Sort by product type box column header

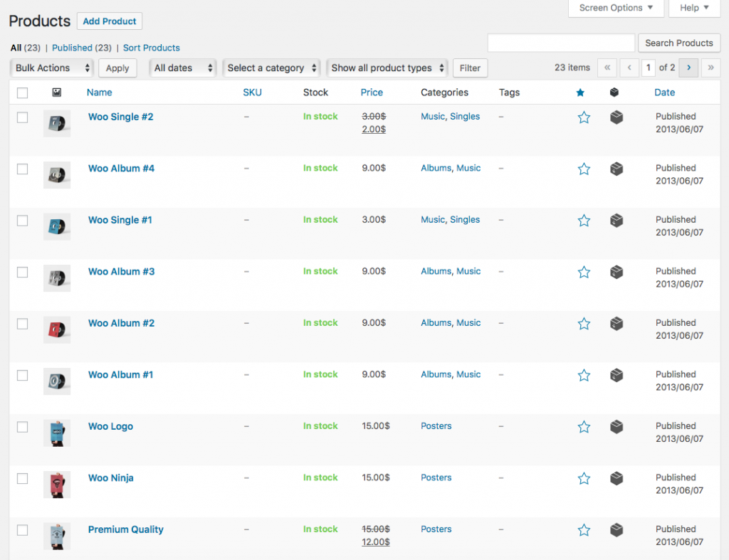click(x=614, y=93)
